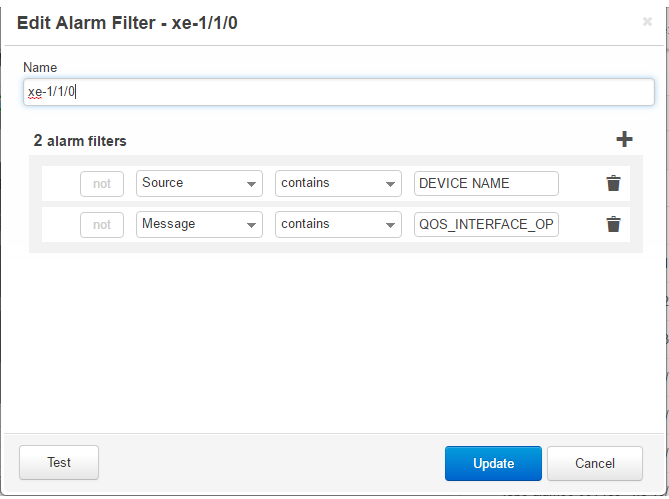Click the Test button
The width and height of the screenshot is (669, 499).
coord(59,463)
